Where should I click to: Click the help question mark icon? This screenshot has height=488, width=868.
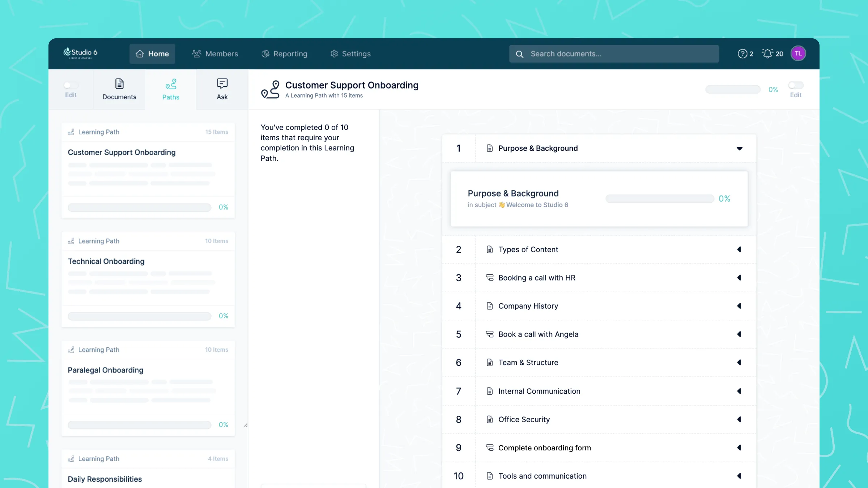pos(743,53)
